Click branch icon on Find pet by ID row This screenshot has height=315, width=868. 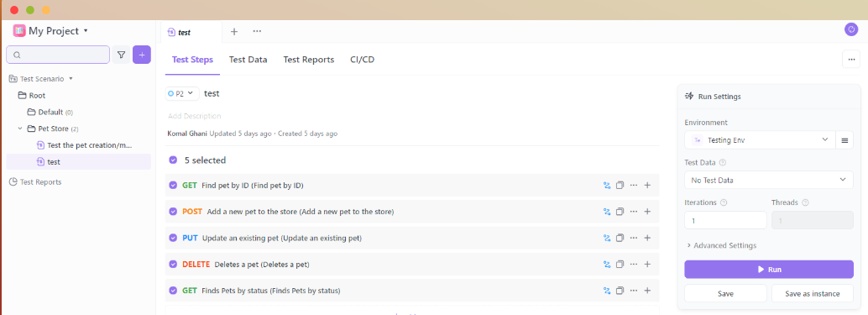(607, 186)
